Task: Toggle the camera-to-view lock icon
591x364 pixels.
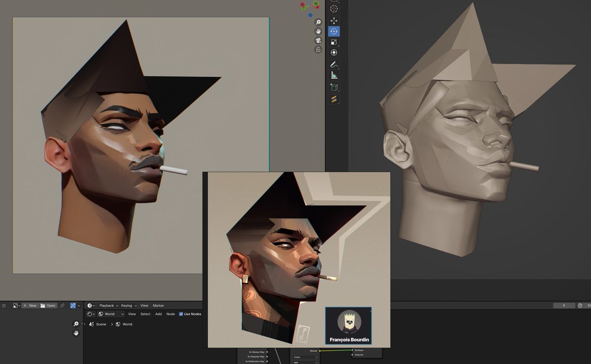Action: [318, 50]
